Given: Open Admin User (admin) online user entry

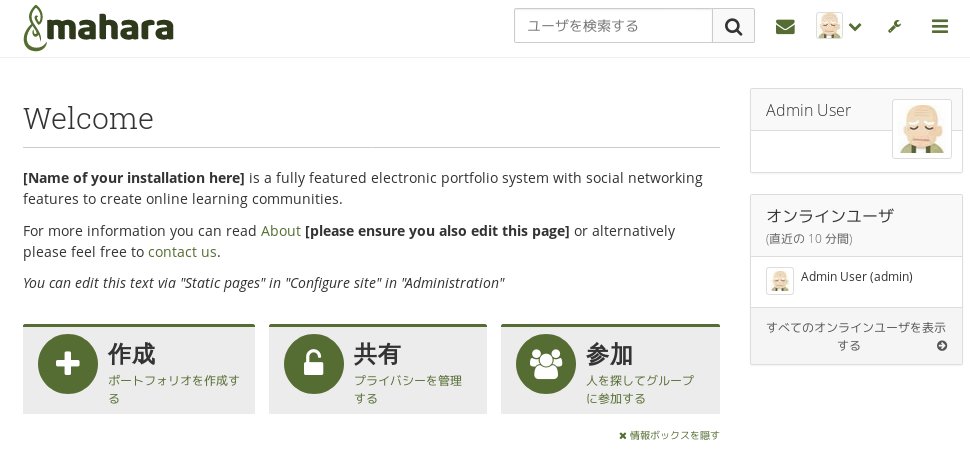Looking at the screenshot, I should click(856, 276).
